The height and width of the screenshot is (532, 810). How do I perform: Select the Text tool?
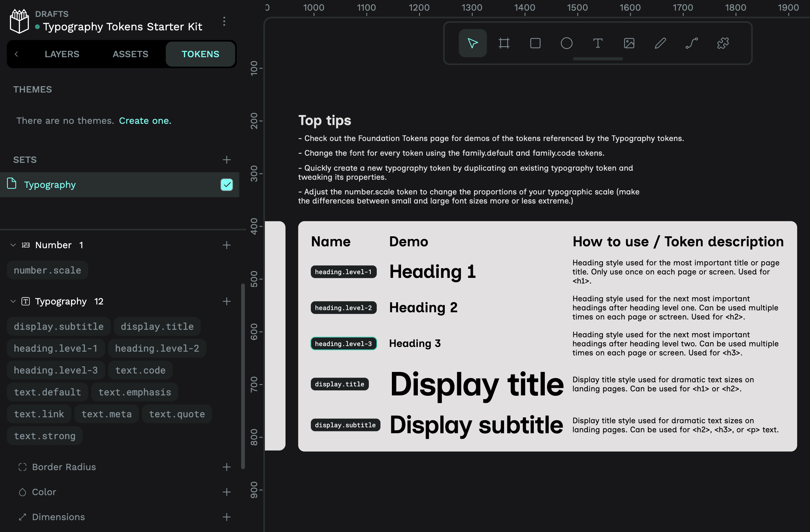(x=598, y=43)
